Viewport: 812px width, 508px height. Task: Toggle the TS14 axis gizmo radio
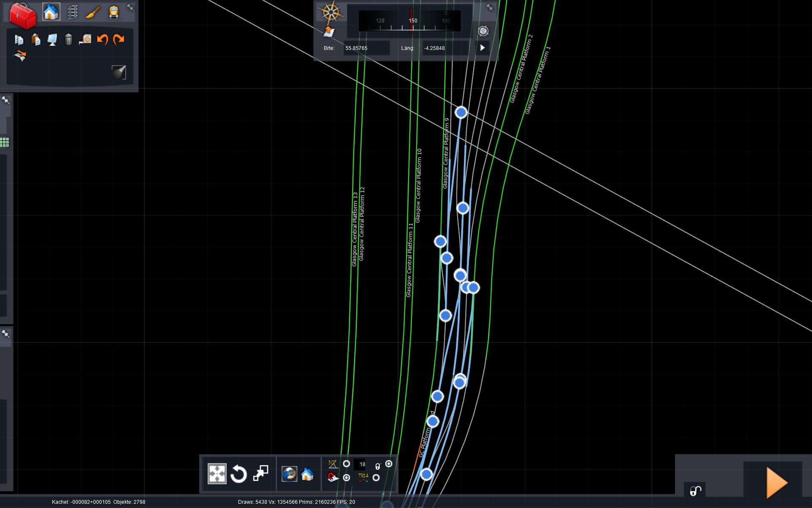pos(376,478)
